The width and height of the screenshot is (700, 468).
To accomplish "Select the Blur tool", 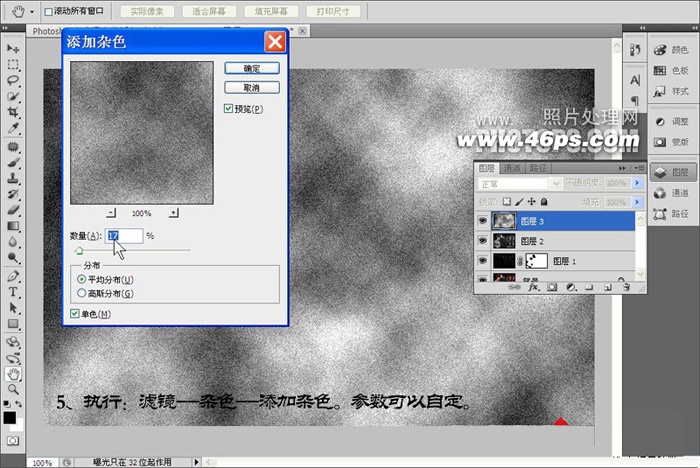I will [13, 242].
